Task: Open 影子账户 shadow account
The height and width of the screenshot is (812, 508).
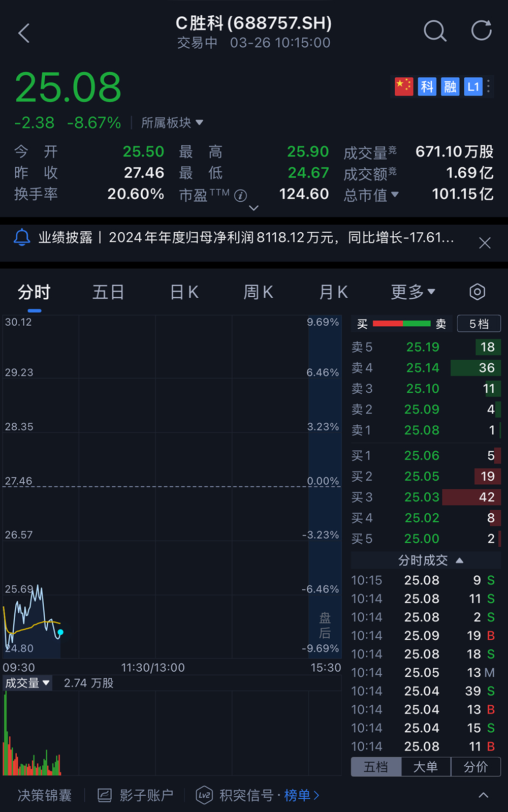Action: click(x=136, y=795)
